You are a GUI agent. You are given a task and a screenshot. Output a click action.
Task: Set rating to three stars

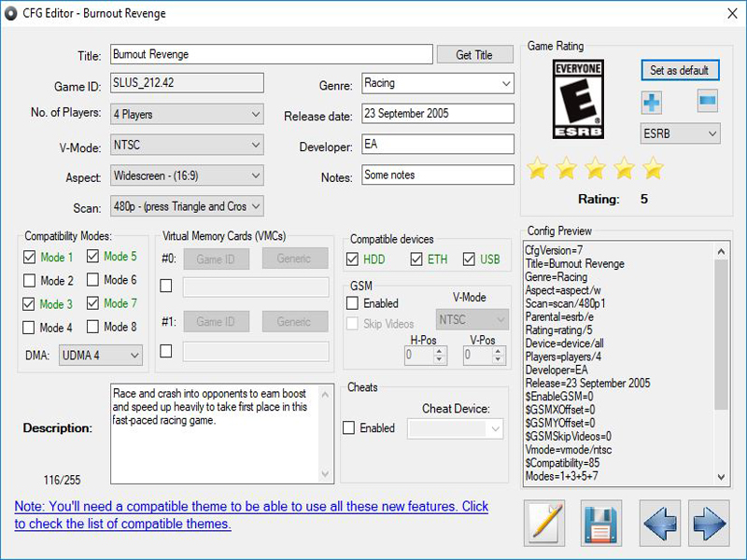(594, 169)
